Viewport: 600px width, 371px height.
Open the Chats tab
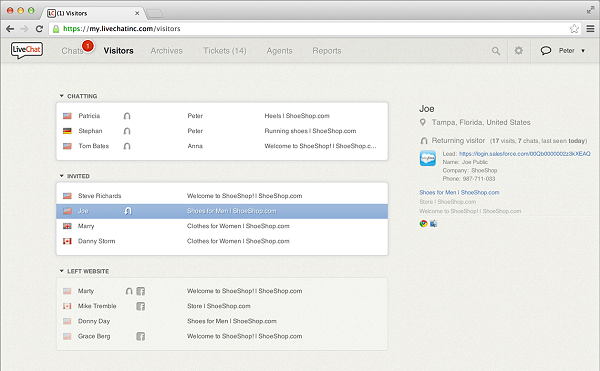click(72, 51)
